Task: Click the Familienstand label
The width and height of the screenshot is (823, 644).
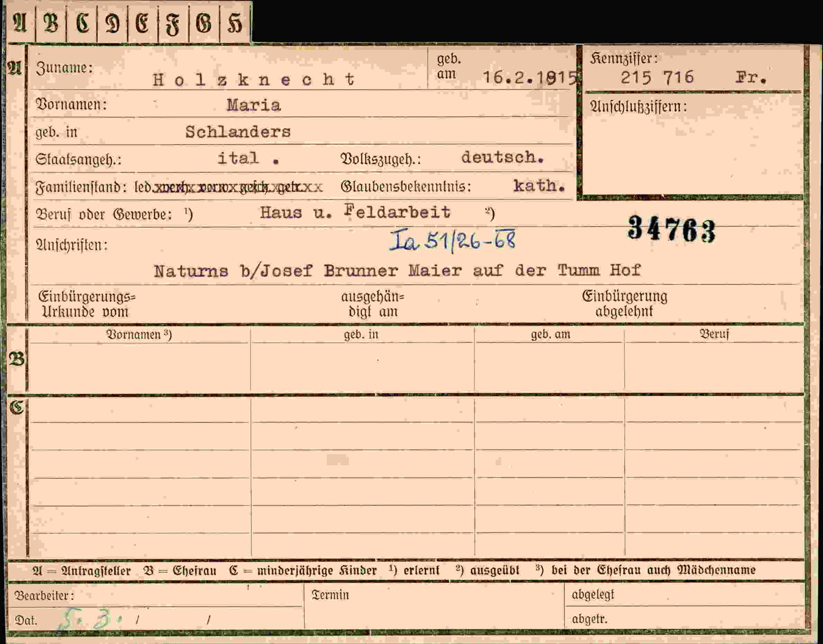Action: (x=81, y=187)
